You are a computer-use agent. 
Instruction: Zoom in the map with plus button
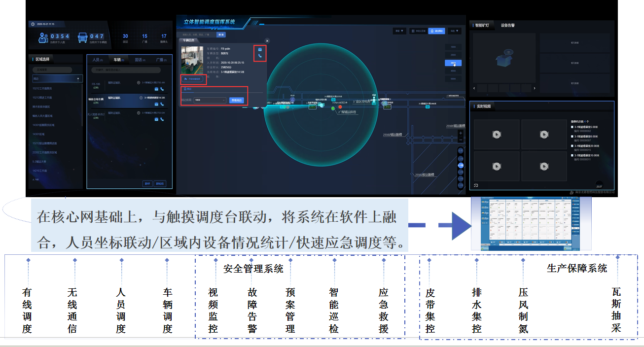(461, 133)
